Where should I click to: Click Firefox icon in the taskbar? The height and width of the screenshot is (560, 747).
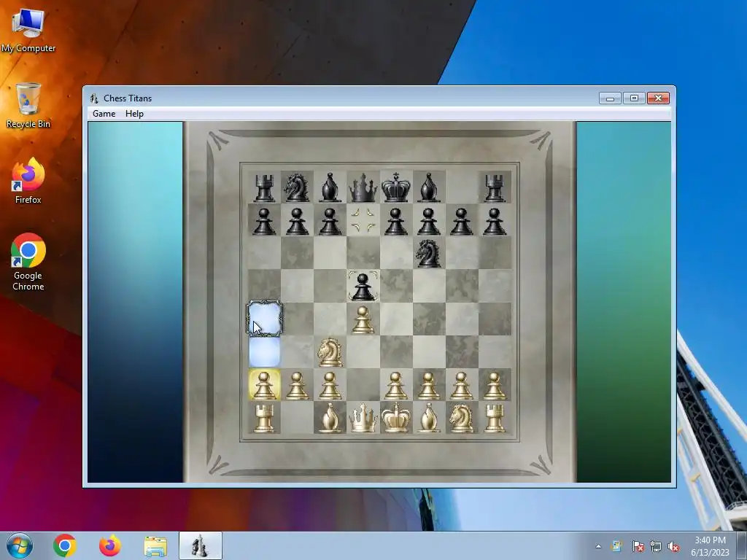click(110, 545)
